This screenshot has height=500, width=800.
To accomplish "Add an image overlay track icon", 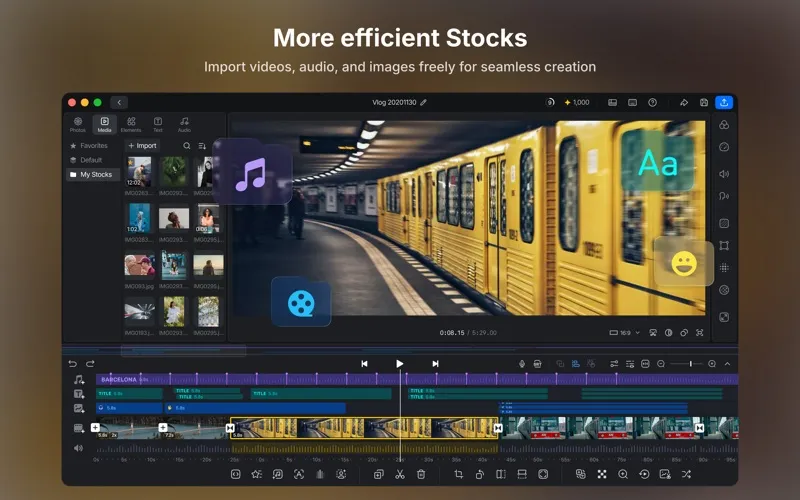I will pyautogui.click(x=79, y=408).
